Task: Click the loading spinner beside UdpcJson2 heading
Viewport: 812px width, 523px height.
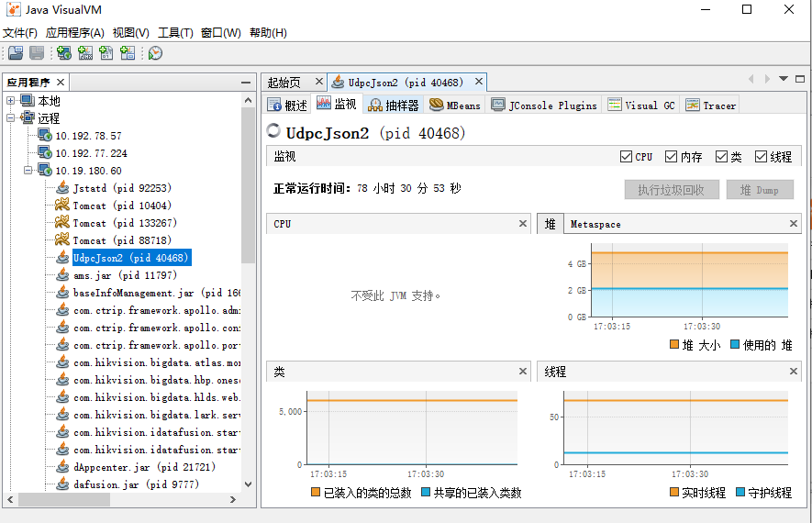Action: (273, 131)
